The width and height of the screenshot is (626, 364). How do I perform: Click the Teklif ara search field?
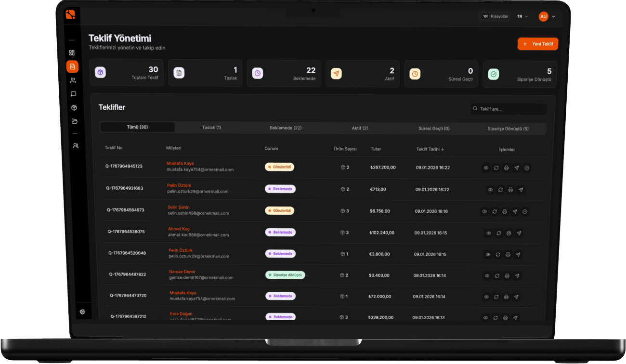(x=509, y=109)
